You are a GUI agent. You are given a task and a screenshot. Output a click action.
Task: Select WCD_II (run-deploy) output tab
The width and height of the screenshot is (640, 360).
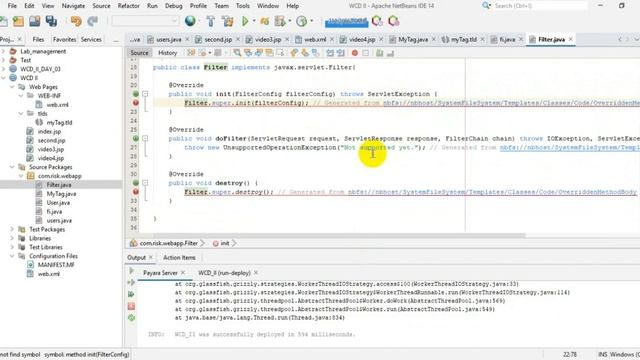pyautogui.click(x=224, y=273)
